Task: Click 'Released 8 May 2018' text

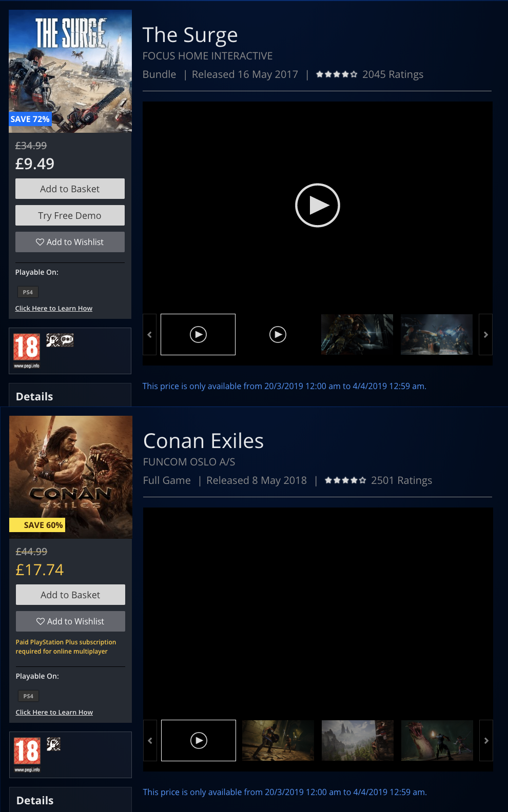Action: click(x=257, y=480)
